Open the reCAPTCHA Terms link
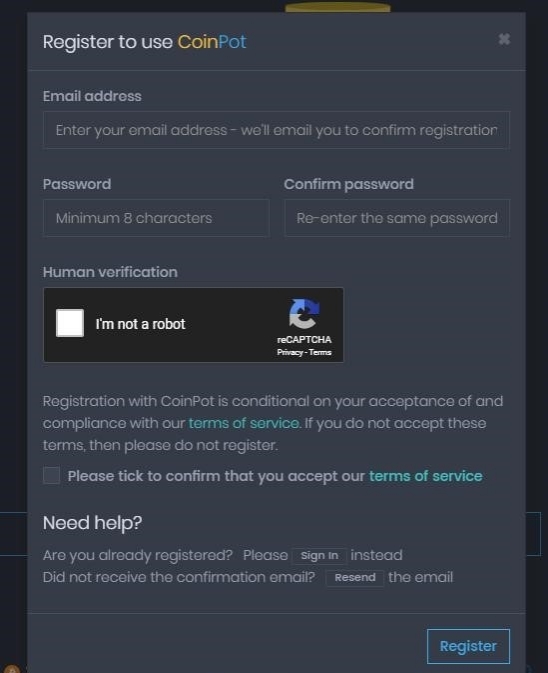Image resolution: width=548 pixels, height=673 pixels. pyautogui.click(x=320, y=352)
